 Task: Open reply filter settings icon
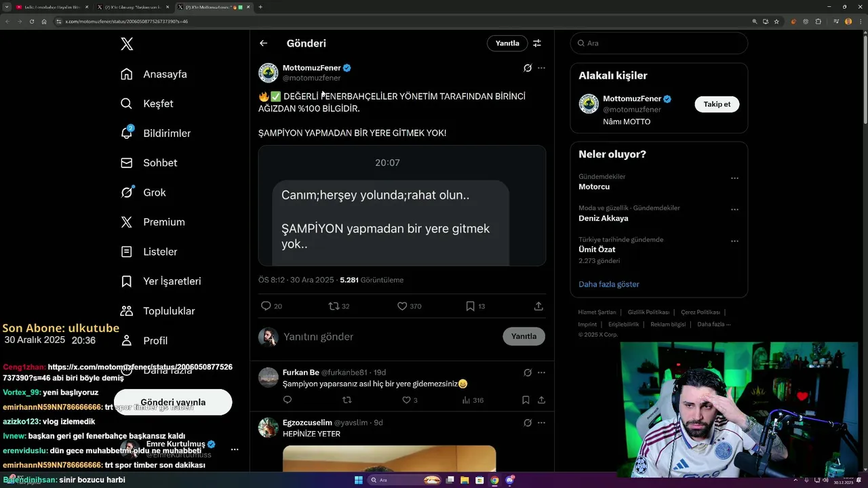[537, 43]
